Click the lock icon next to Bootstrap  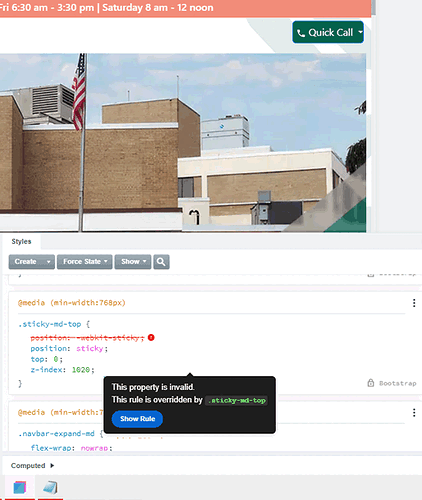(x=371, y=383)
